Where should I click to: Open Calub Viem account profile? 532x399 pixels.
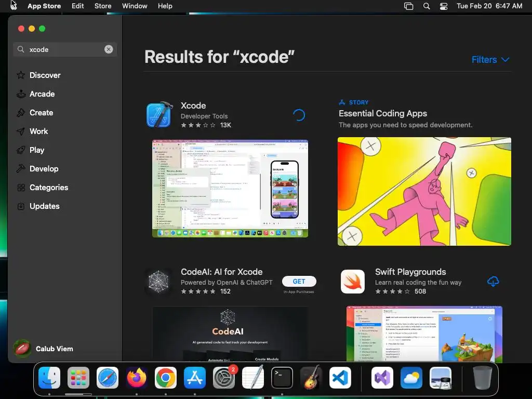tap(44, 349)
